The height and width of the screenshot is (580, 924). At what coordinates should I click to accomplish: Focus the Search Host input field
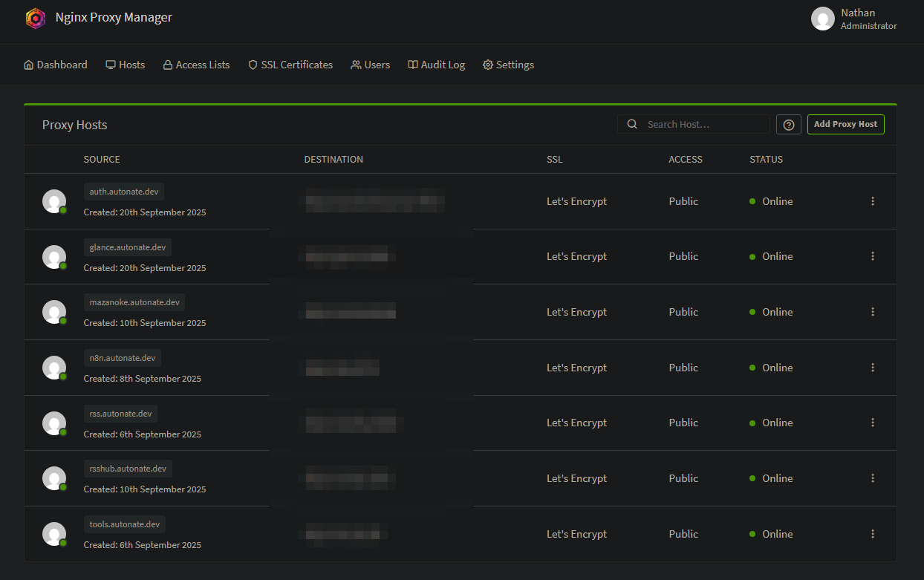(702, 125)
